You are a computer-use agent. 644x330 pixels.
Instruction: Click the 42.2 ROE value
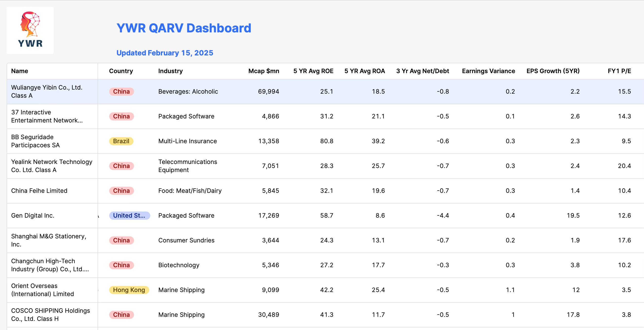pyautogui.click(x=327, y=290)
